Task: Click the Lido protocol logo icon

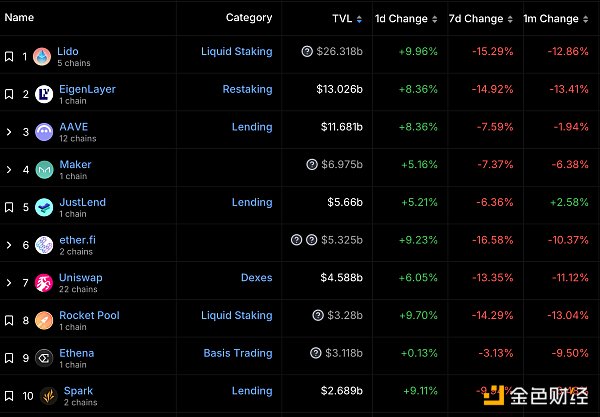Action: [x=43, y=57]
